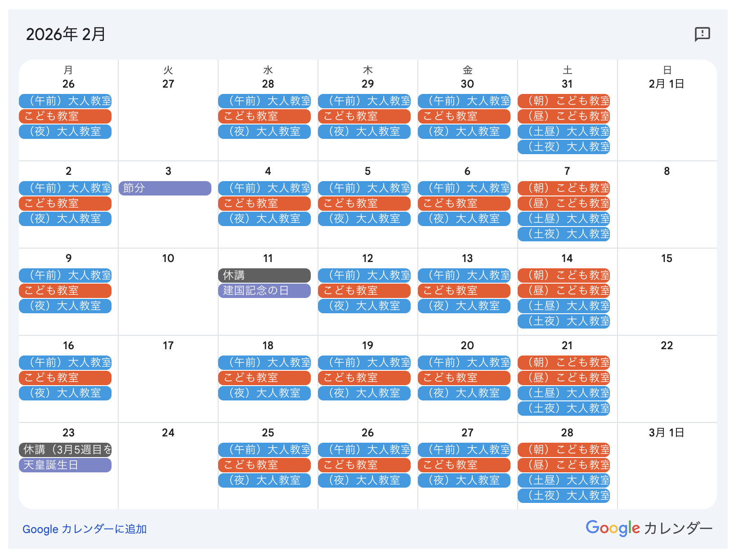Open the 建国記念の日 holiday event
This screenshot has height=560, width=734.
click(x=264, y=291)
